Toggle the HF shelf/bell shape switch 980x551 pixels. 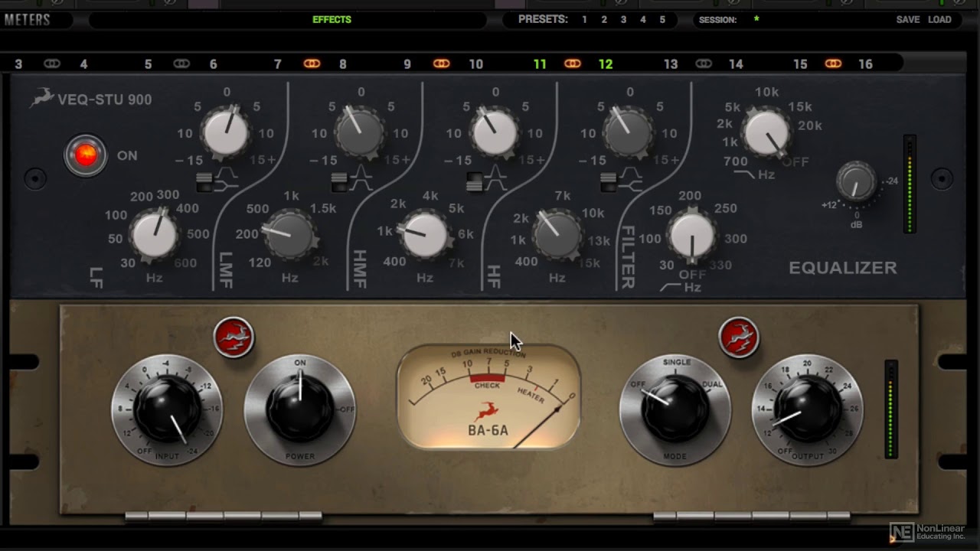coord(609,182)
